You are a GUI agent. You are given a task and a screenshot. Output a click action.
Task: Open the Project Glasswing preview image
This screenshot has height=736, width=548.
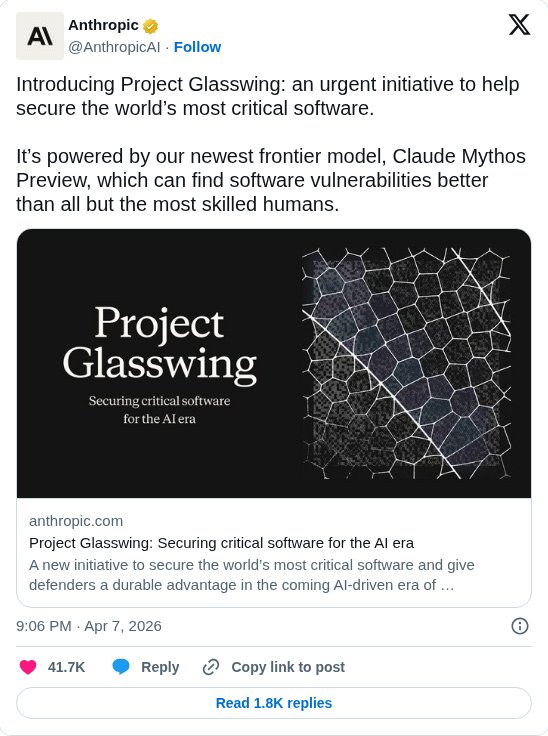274,363
